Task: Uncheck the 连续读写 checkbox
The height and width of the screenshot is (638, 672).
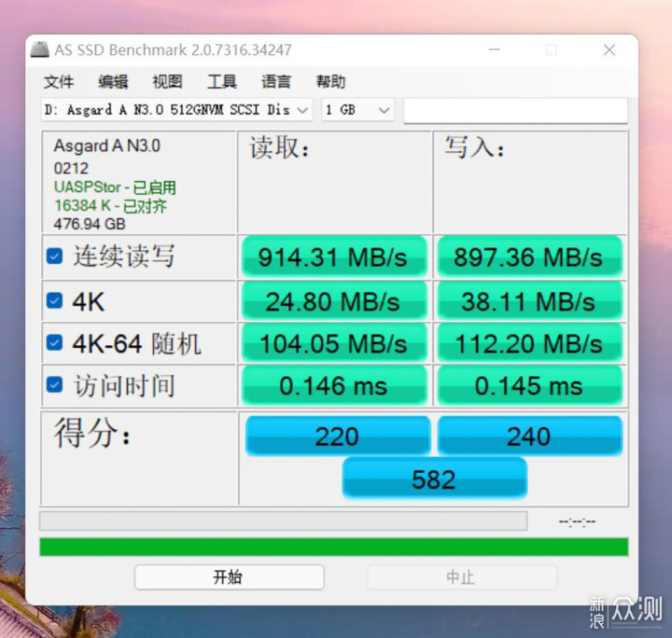Action: click(x=54, y=257)
